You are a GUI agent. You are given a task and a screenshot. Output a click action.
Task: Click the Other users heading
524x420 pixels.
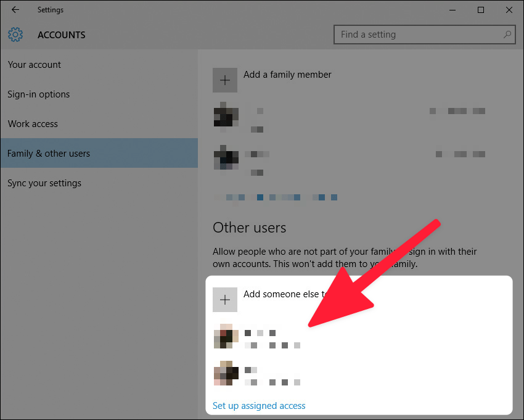tap(249, 228)
